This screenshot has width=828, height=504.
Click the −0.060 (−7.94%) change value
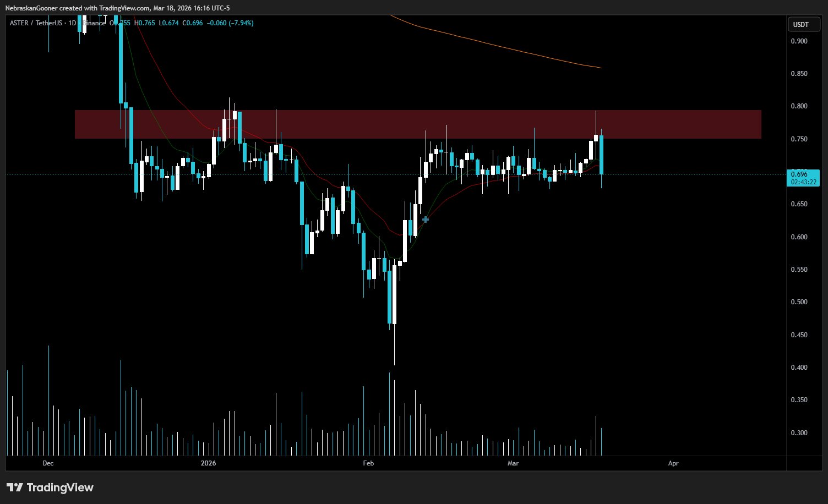[x=230, y=23]
